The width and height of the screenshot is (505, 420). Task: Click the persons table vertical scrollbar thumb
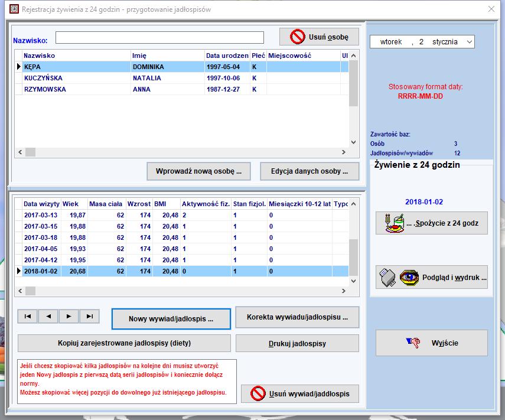click(x=354, y=83)
